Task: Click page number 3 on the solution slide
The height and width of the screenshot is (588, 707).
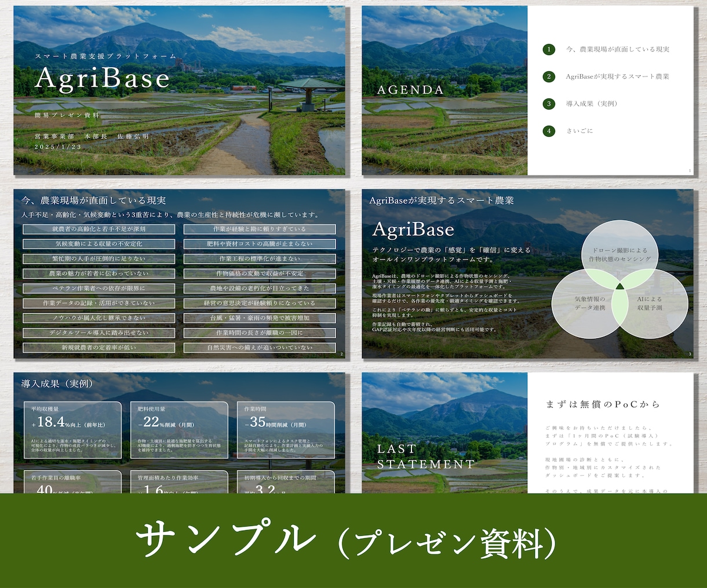Action: [x=690, y=354]
